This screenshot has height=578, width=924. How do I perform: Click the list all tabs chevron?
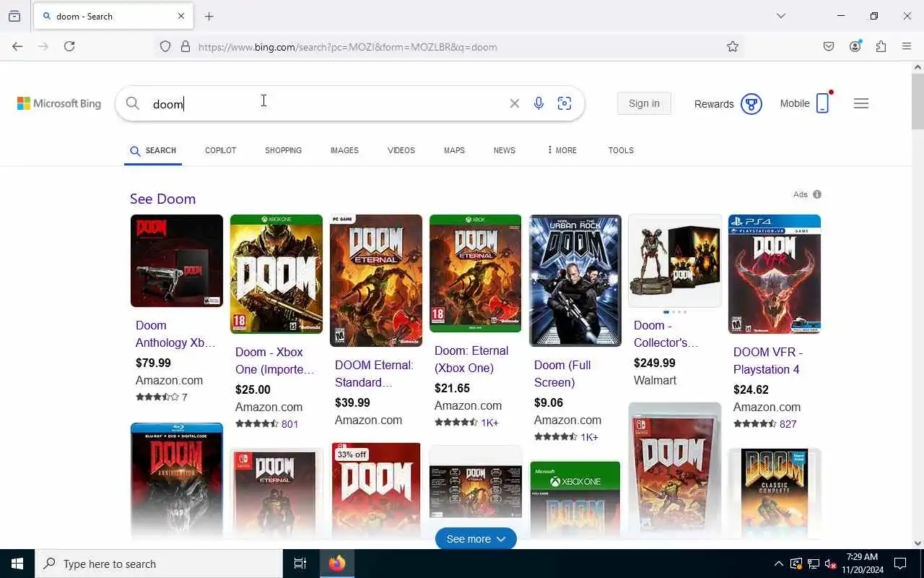pos(780,16)
